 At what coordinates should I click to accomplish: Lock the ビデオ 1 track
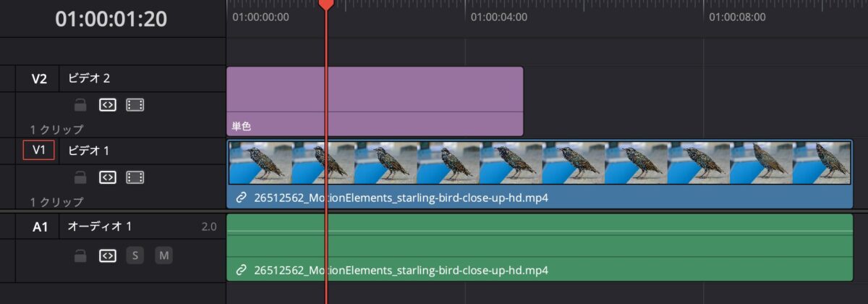[x=80, y=177]
